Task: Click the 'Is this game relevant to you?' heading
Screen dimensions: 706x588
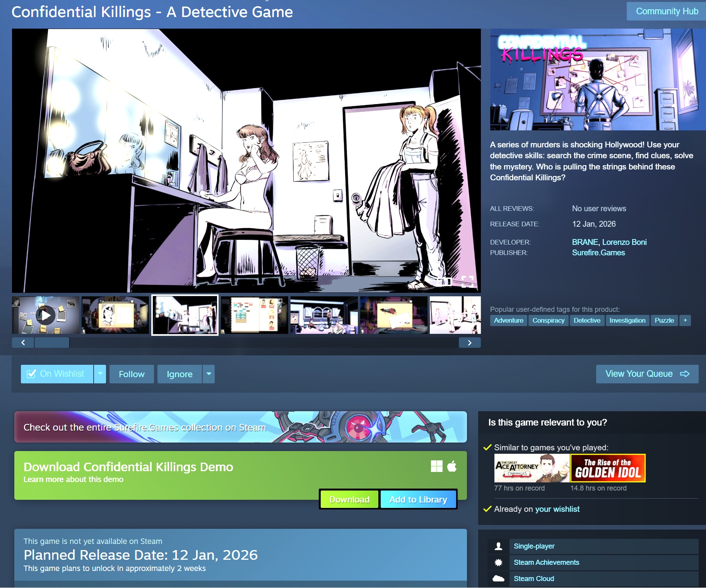Action: pos(547,422)
